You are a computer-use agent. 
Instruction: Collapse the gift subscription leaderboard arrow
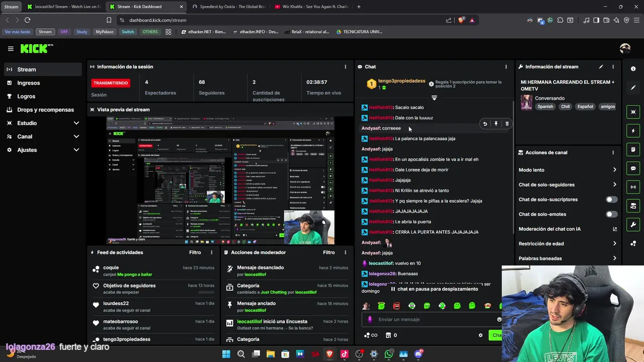[434, 98]
